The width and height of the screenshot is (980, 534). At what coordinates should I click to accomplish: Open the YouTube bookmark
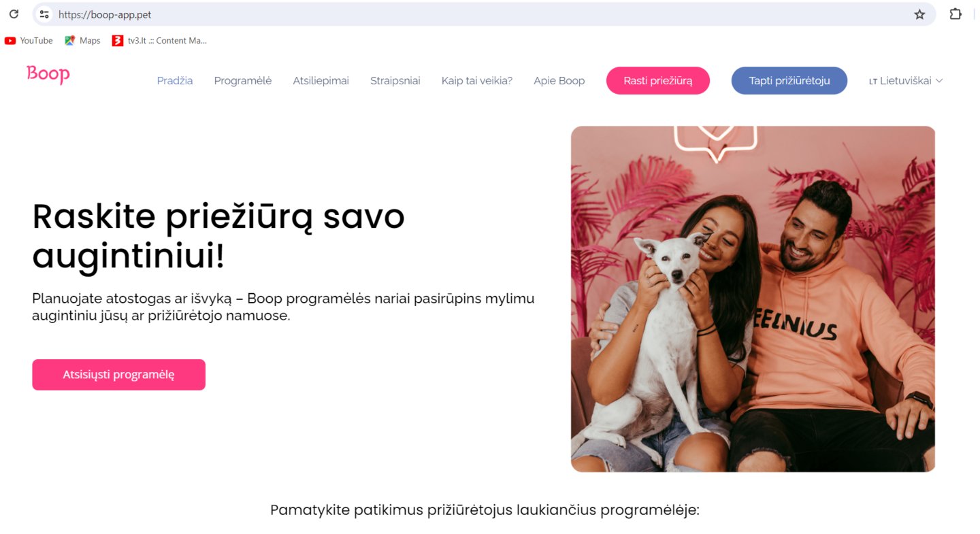point(29,41)
